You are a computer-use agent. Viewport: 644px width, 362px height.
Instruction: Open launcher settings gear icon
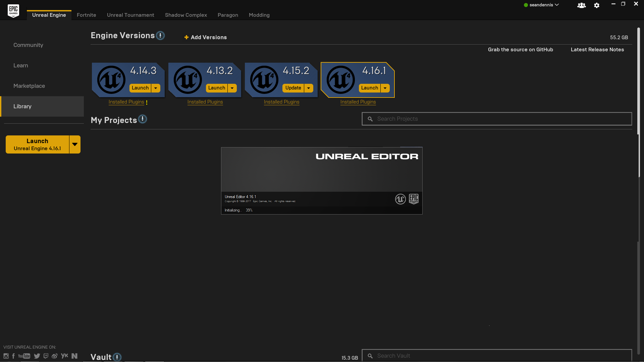(597, 5)
